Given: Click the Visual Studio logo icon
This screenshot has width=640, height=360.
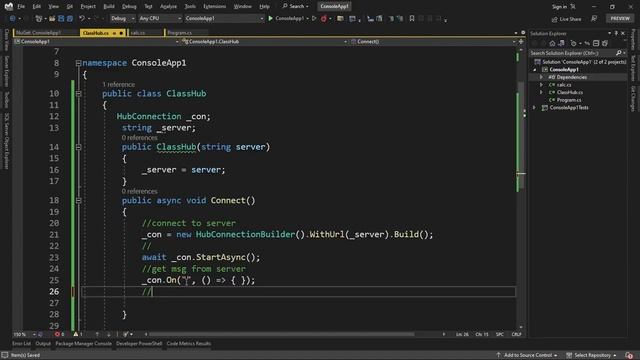Looking at the screenshot, I should tap(9, 6).
